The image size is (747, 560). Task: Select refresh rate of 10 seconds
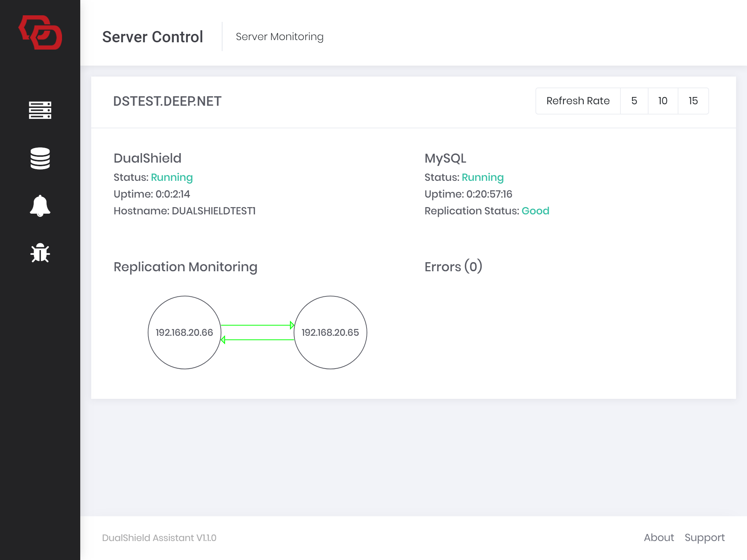pyautogui.click(x=662, y=101)
